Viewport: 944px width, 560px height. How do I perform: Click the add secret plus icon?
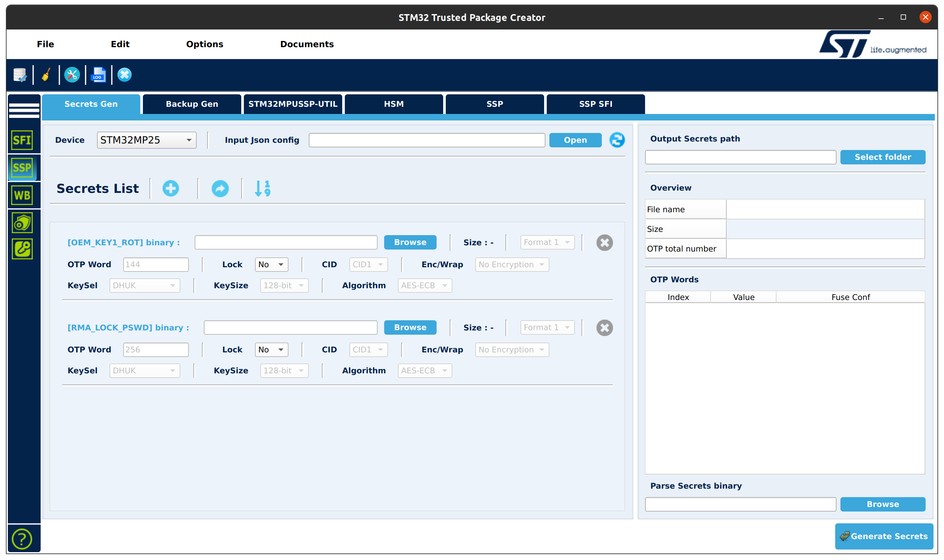coord(171,188)
